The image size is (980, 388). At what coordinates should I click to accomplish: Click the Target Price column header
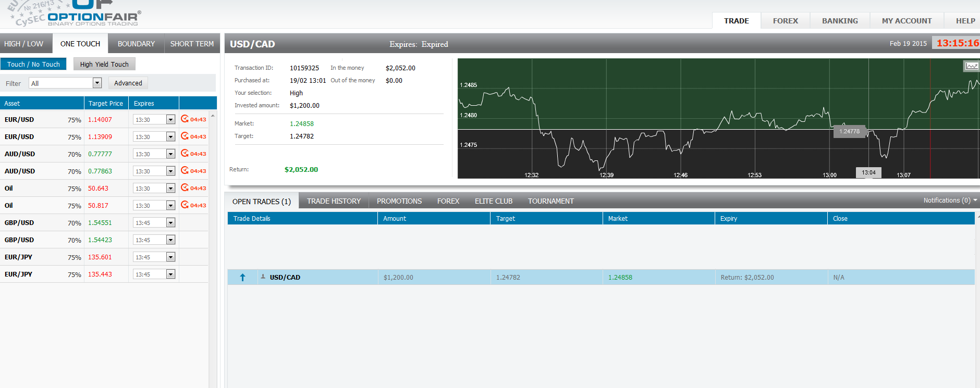pyautogui.click(x=106, y=103)
